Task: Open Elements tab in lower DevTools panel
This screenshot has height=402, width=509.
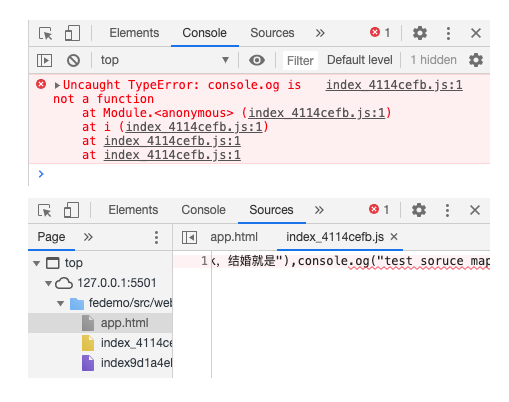Action: [x=133, y=210]
